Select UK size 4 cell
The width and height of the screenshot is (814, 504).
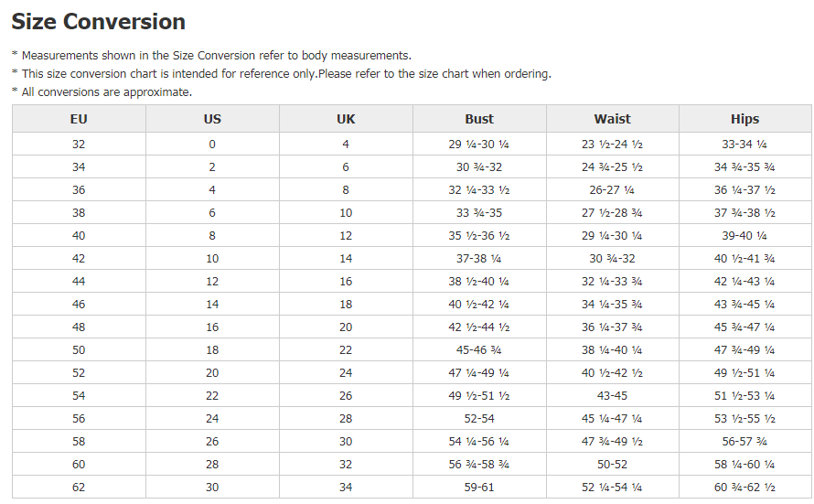[x=346, y=144]
